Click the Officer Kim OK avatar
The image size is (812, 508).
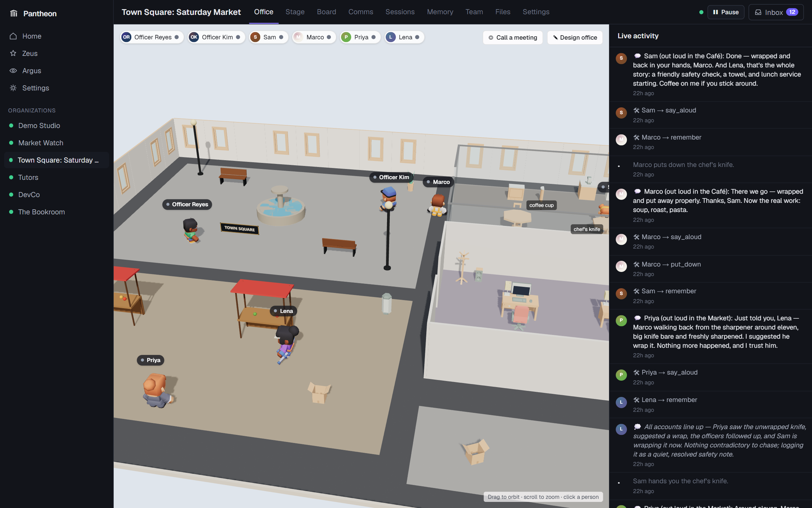tap(194, 37)
